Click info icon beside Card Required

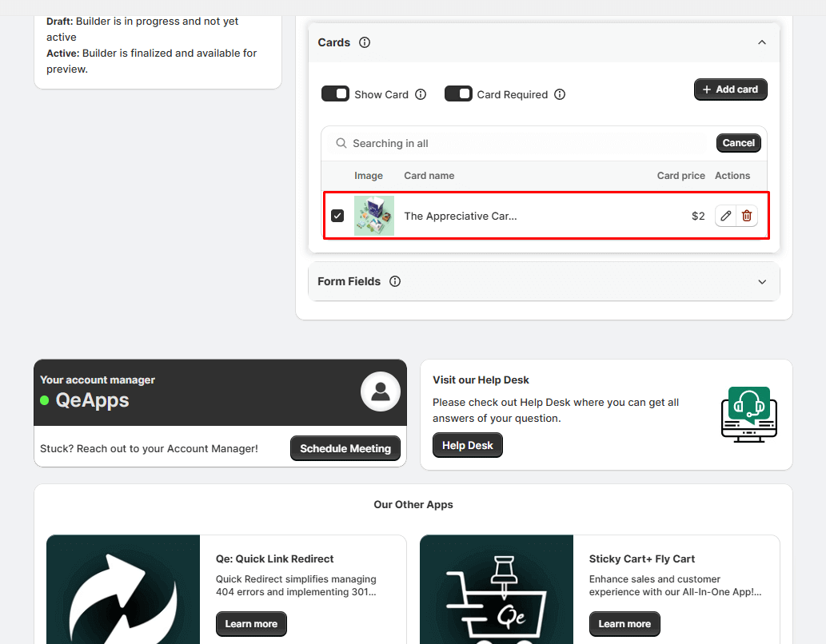click(560, 94)
